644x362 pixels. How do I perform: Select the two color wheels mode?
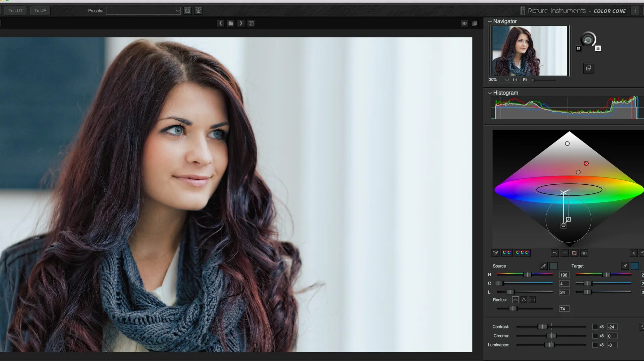pos(507,253)
